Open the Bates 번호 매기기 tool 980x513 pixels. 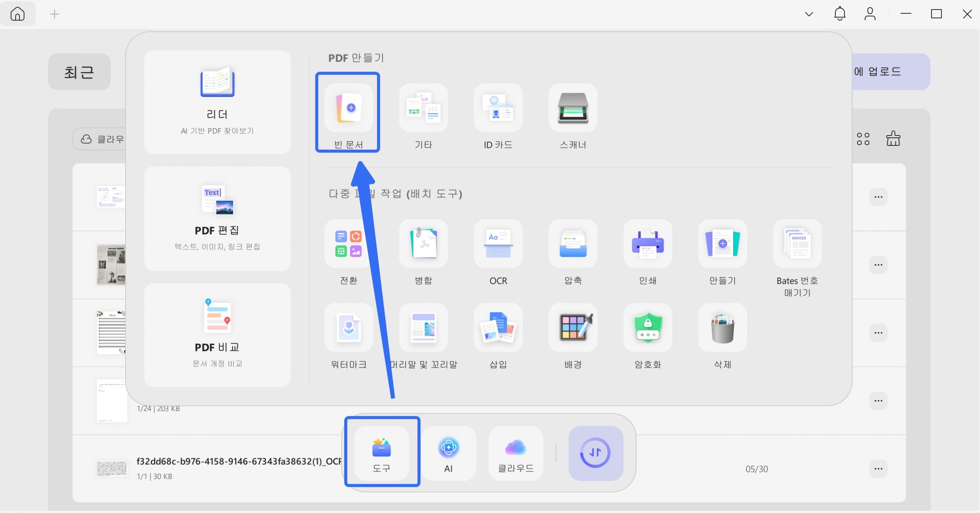point(797,244)
